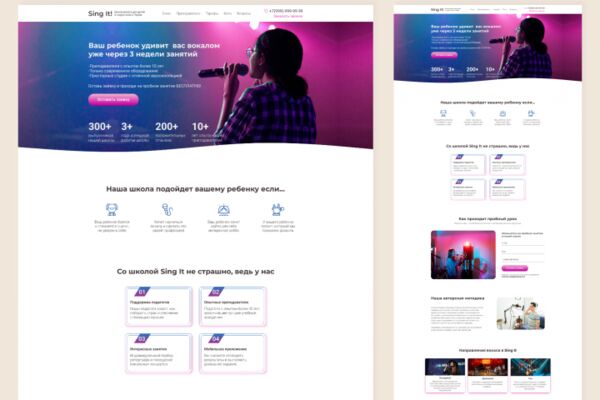Click the '200+' statistic in the large hero

[x=166, y=126]
